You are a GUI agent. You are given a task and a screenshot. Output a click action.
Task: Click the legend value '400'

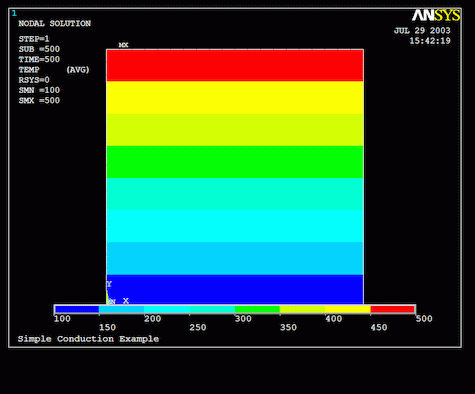pos(334,319)
